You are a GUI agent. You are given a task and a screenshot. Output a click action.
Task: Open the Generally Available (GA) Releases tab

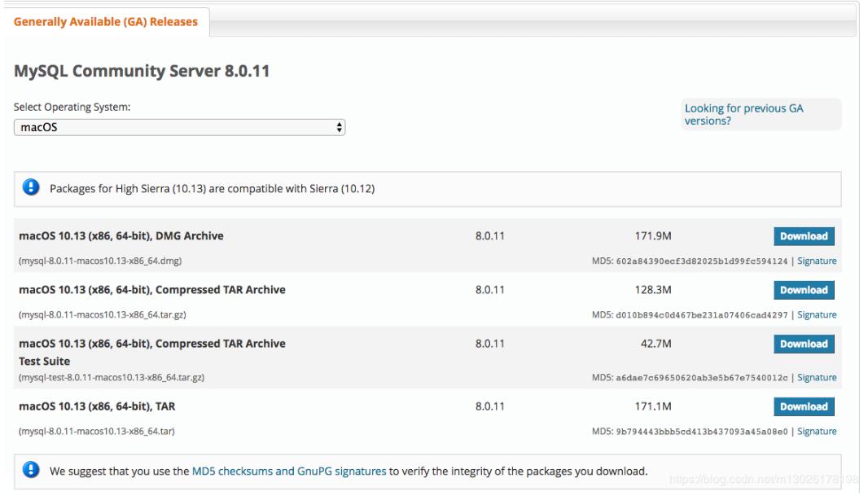pos(105,22)
